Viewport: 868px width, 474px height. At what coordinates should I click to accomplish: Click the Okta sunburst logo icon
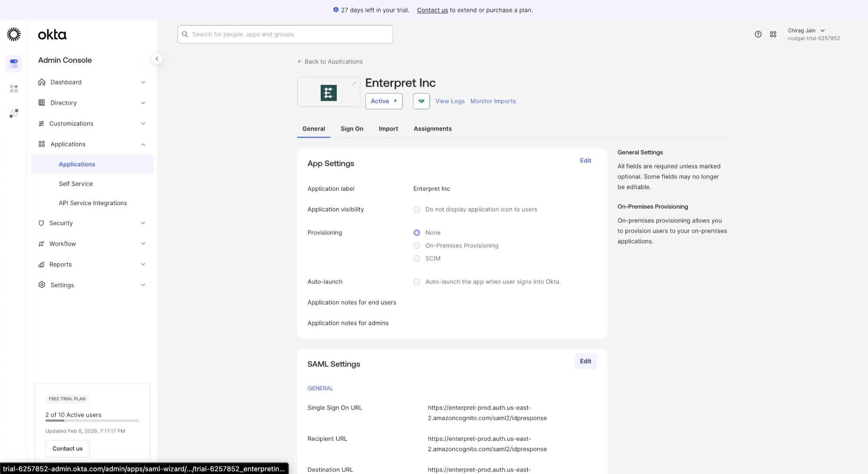pos(14,34)
